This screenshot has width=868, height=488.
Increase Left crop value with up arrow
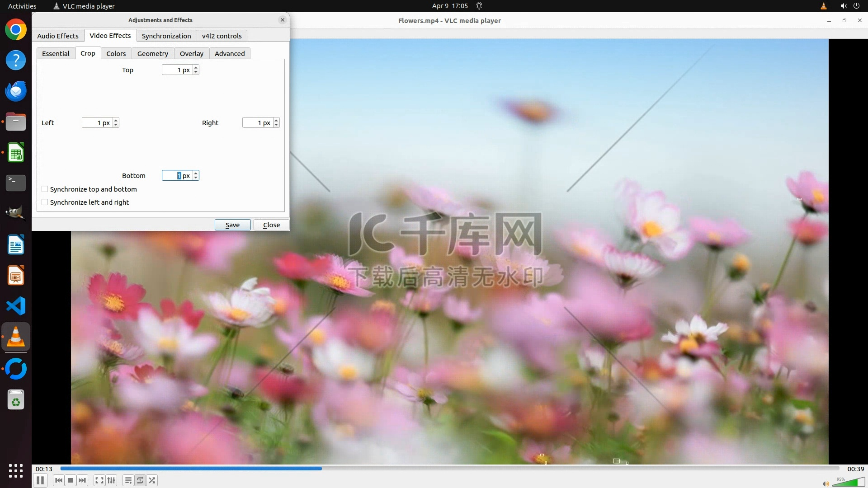(116, 121)
